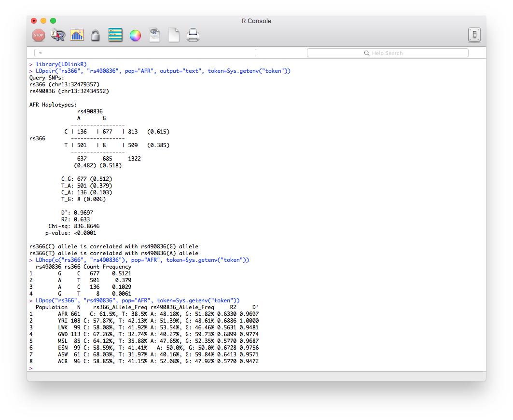
Task: Click inside the Help Search field
Action: tap(388, 53)
